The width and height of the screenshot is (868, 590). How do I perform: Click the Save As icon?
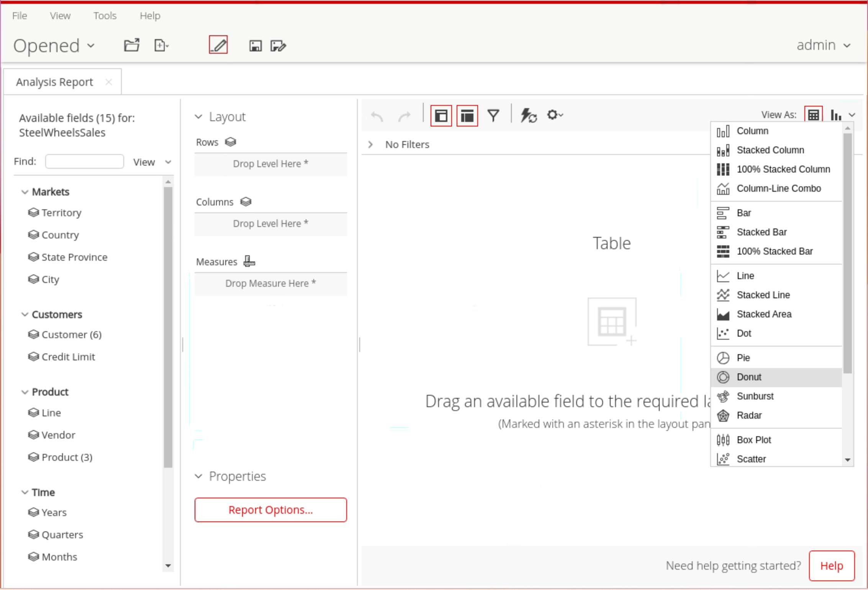tap(278, 46)
